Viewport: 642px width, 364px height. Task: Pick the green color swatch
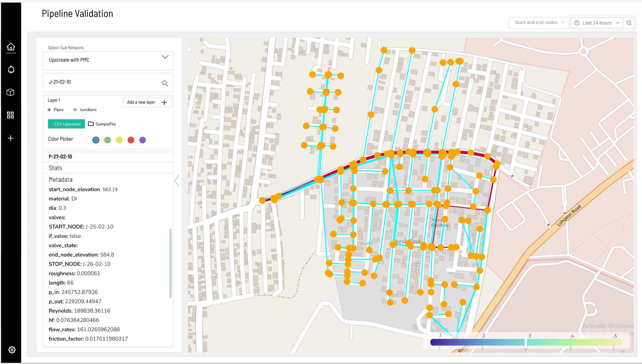[107, 140]
